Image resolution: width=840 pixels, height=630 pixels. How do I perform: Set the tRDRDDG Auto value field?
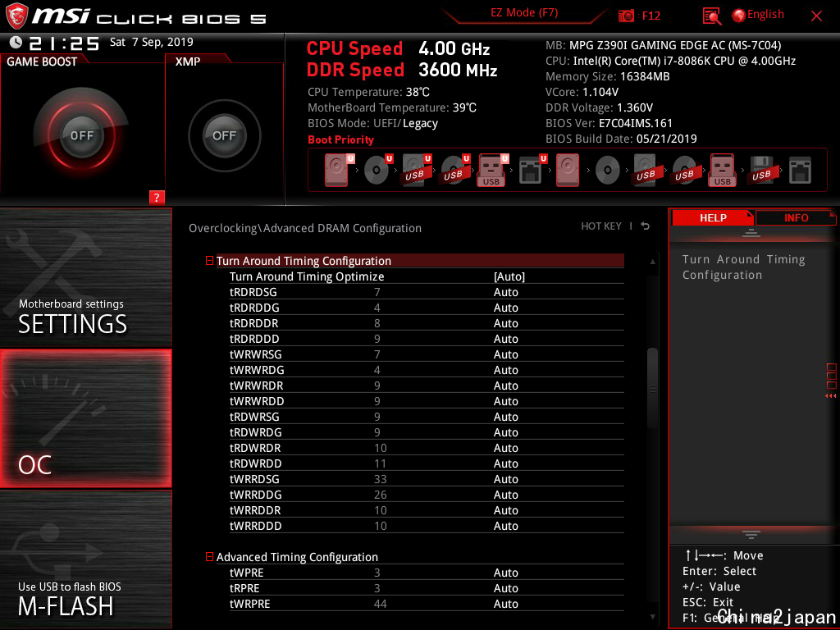(505, 308)
